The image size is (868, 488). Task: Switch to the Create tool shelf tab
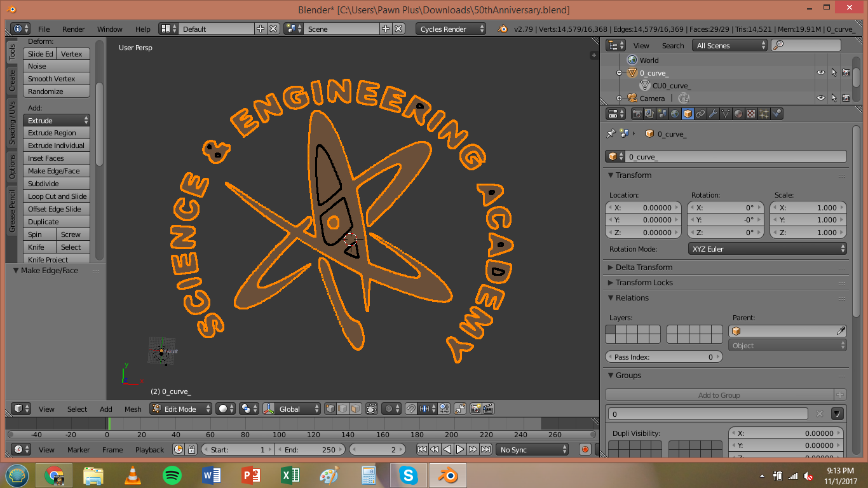[x=12, y=80]
